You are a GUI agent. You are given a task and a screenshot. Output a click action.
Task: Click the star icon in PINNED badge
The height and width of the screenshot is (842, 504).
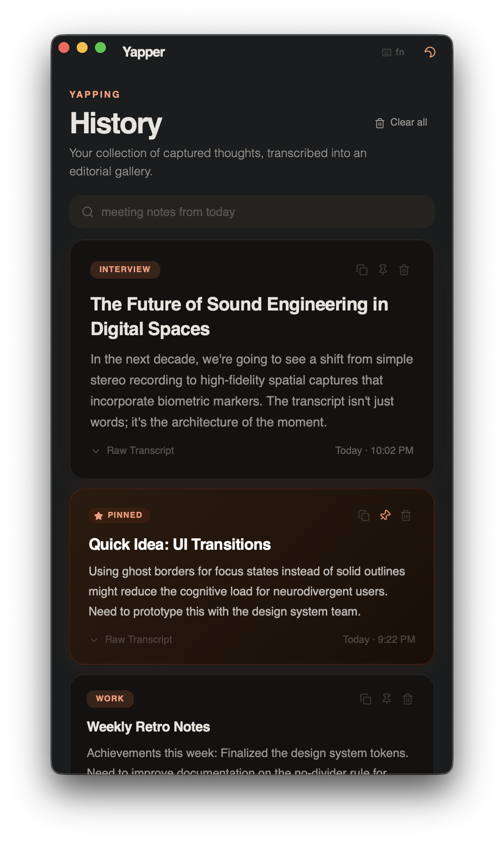click(x=99, y=516)
